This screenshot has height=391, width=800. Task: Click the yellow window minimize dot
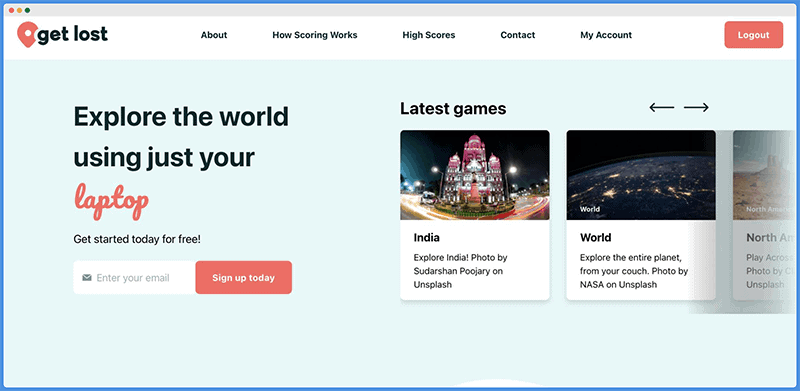19,10
